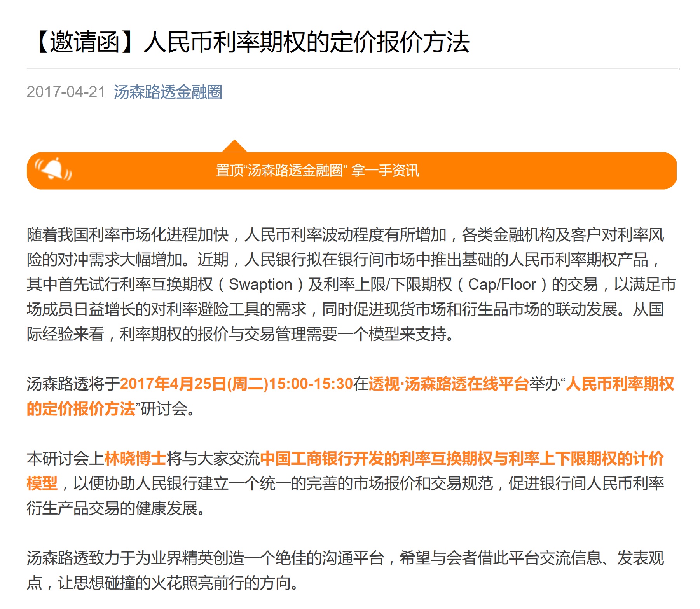
Task: Click the orange triangle pointer above the banner
Action: point(234,147)
